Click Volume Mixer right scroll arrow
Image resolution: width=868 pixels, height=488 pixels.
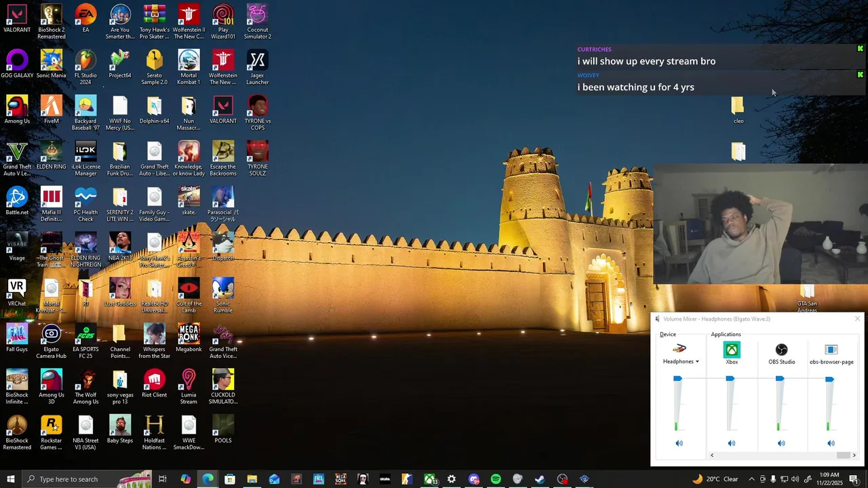coord(854,455)
